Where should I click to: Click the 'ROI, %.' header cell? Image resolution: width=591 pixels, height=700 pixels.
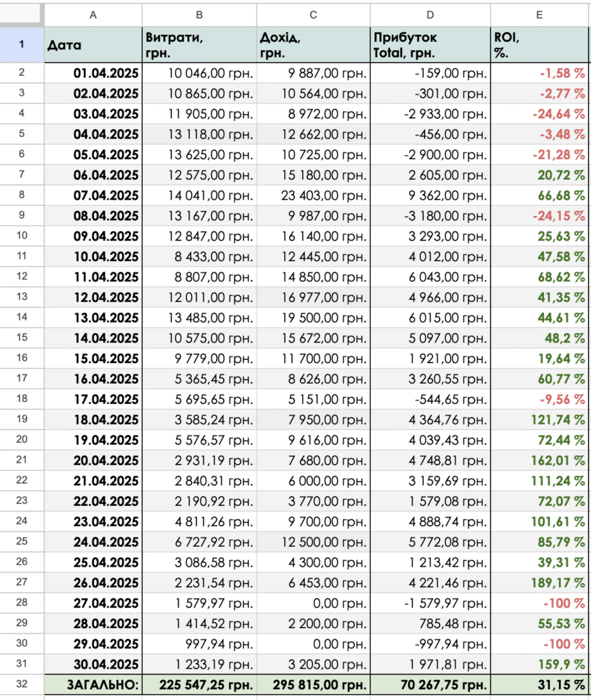tap(540, 45)
